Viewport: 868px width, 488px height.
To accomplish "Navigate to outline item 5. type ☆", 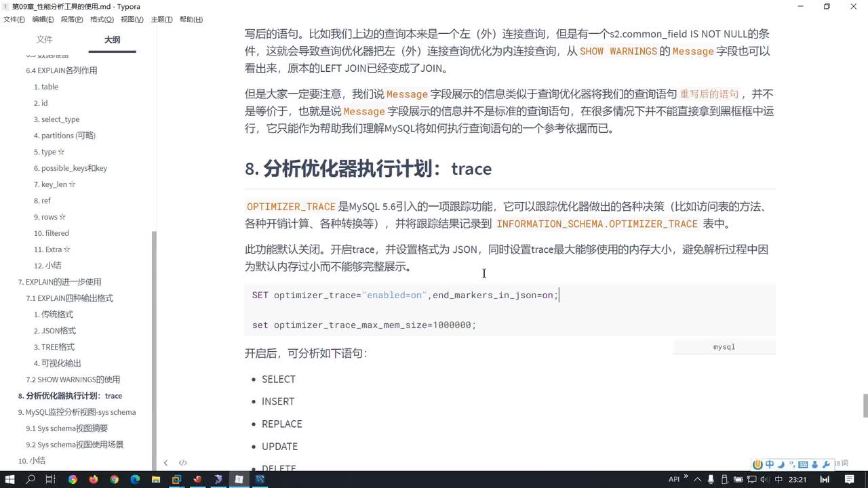I will point(50,152).
